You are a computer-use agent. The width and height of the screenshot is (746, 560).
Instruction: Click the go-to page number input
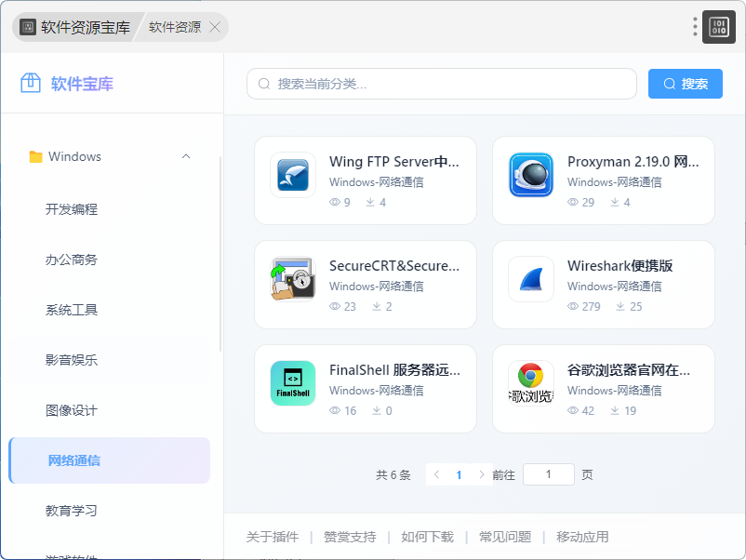549,474
